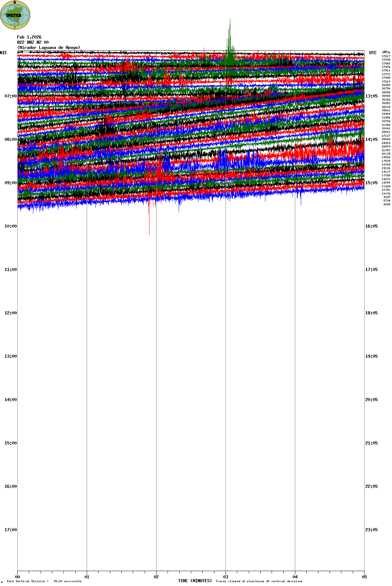Click the Traces clipped footnote text
The image size is (392, 586).
pos(259,581)
